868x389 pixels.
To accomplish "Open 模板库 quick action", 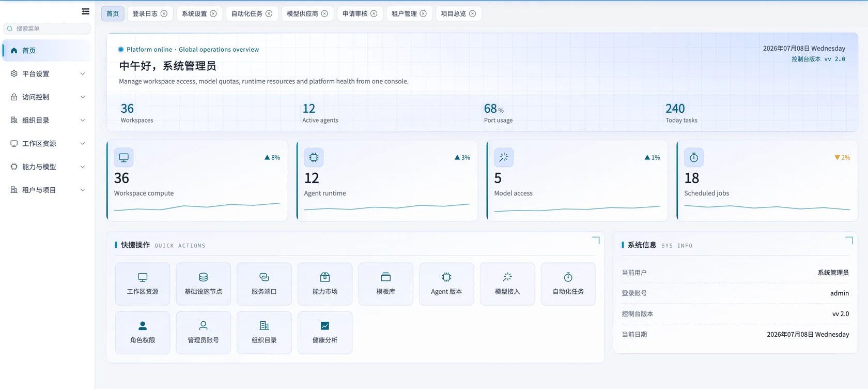I will pyautogui.click(x=386, y=284).
